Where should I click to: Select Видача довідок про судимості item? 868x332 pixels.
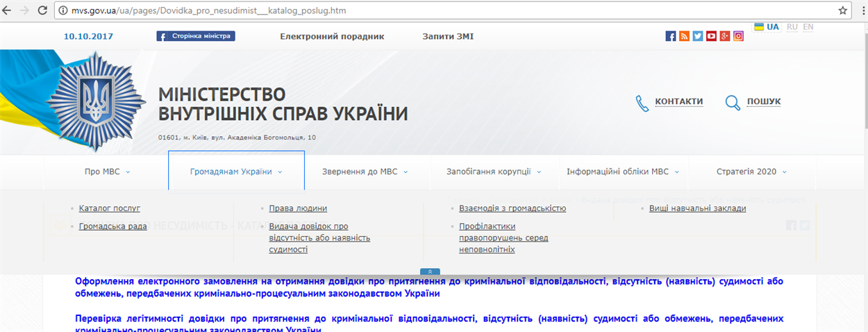319,238
